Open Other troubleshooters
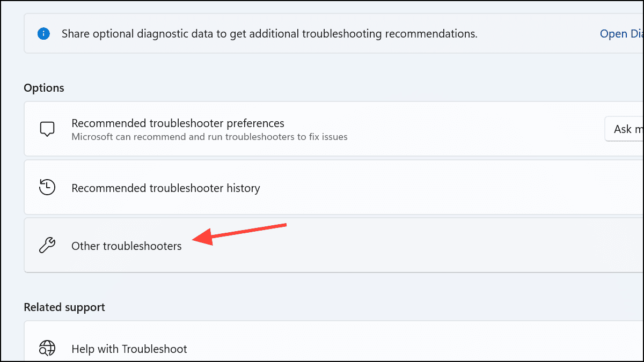This screenshot has width=644, height=362. click(x=127, y=246)
